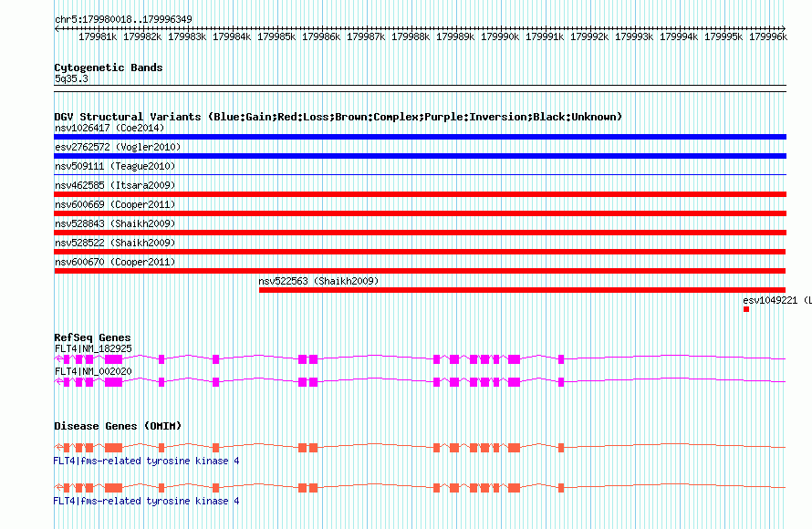Click the first OMIM FLT4 orange gene track
This screenshot has width=812, height=529.
420,447
